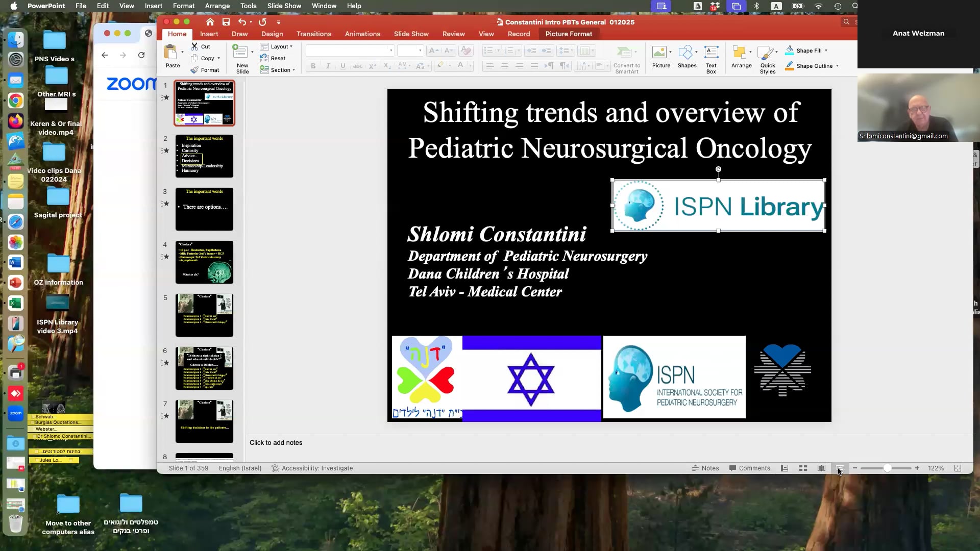Screen dimensions: 980x551
Task: Start slide show from status bar
Action: 840,468
